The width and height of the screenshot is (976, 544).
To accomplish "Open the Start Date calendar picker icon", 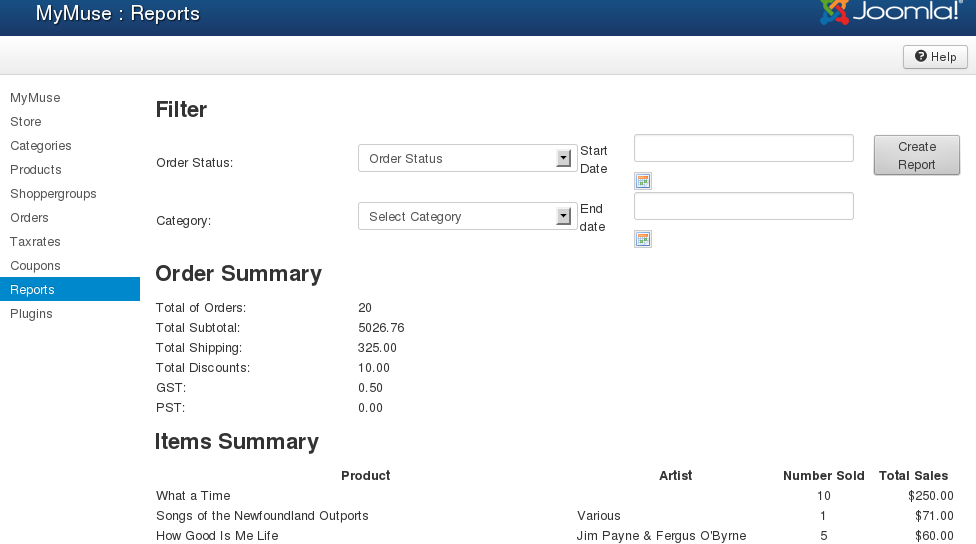I will [x=643, y=181].
